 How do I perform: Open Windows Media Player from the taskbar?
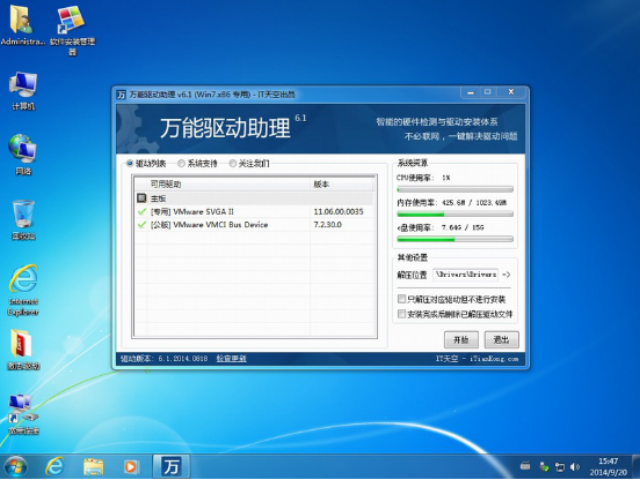coord(131,467)
